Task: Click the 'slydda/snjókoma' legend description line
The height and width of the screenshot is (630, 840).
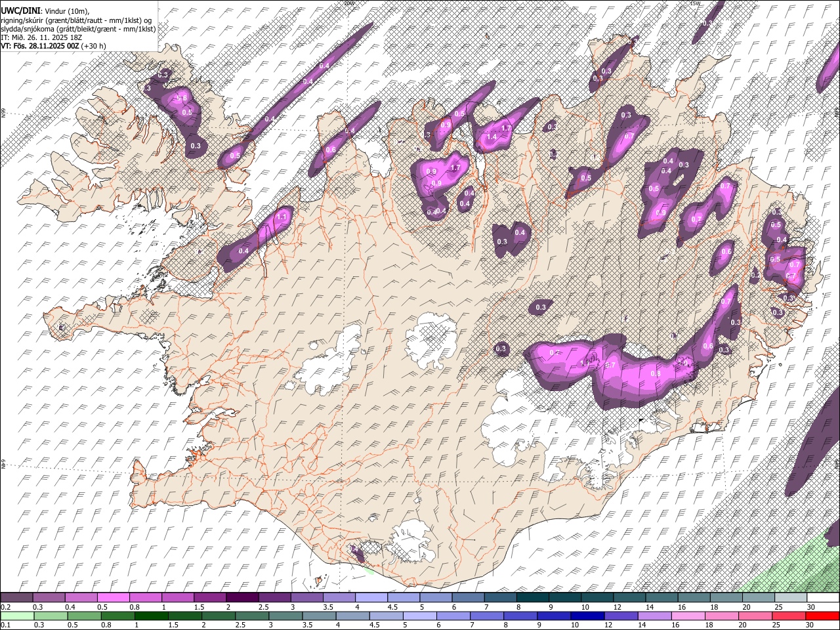Action: pyautogui.click(x=79, y=29)
